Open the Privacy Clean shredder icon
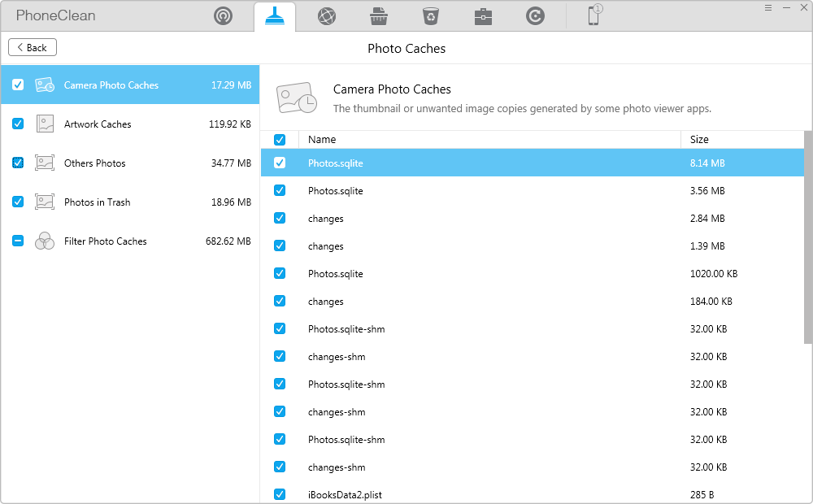Image resolution: width=813 pixels, height=504 pixels. [x=378, y=16]
